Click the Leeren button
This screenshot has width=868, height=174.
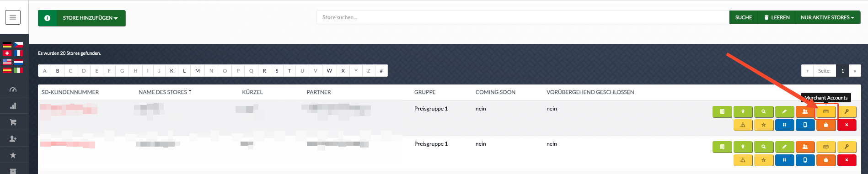coord(777,17)
